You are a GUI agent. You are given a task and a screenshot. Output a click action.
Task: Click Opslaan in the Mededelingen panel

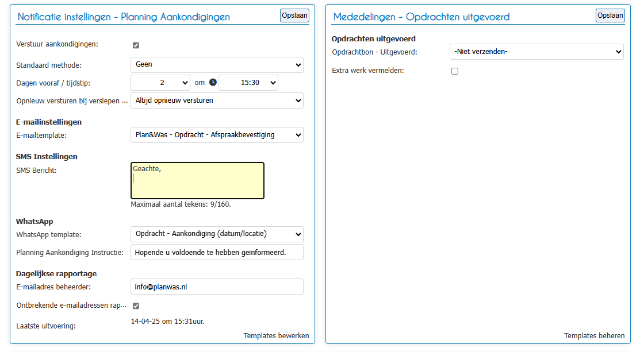(610, 16)
